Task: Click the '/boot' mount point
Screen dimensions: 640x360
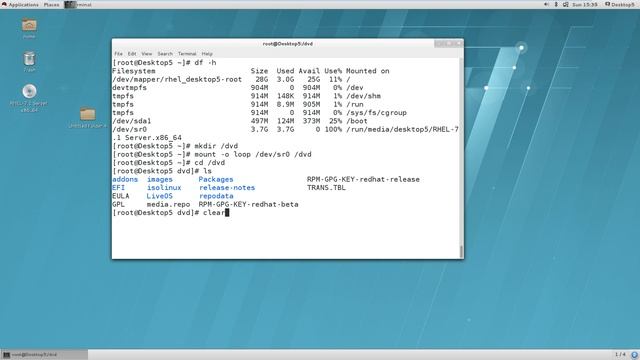Action: pyautogui.click(x=357, y=121)
